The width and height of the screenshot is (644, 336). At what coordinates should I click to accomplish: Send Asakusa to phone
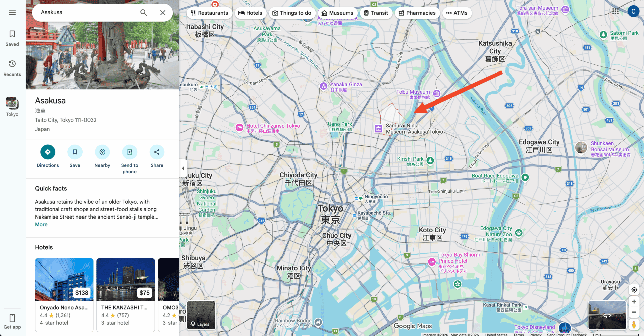pos(129,152)
